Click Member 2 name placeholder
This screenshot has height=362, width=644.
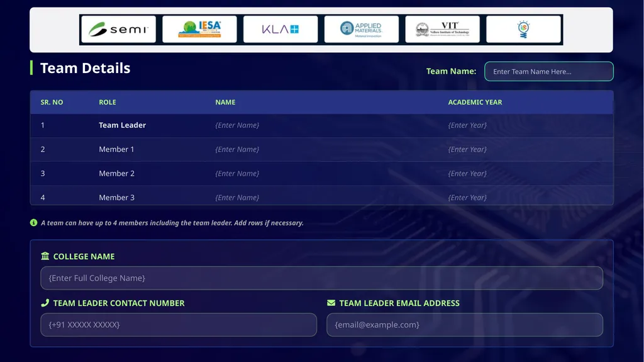237,174
